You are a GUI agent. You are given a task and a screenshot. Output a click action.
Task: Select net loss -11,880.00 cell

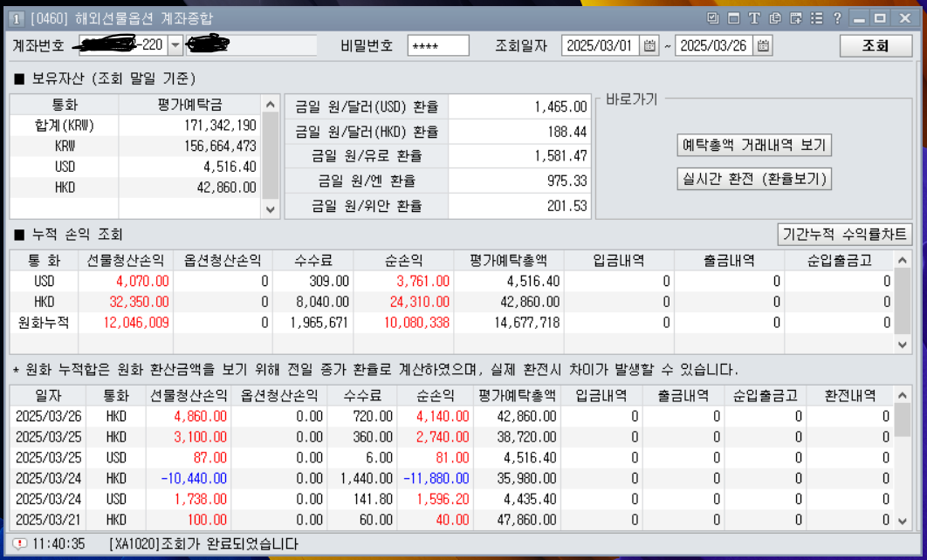click(x=436, y=479)
